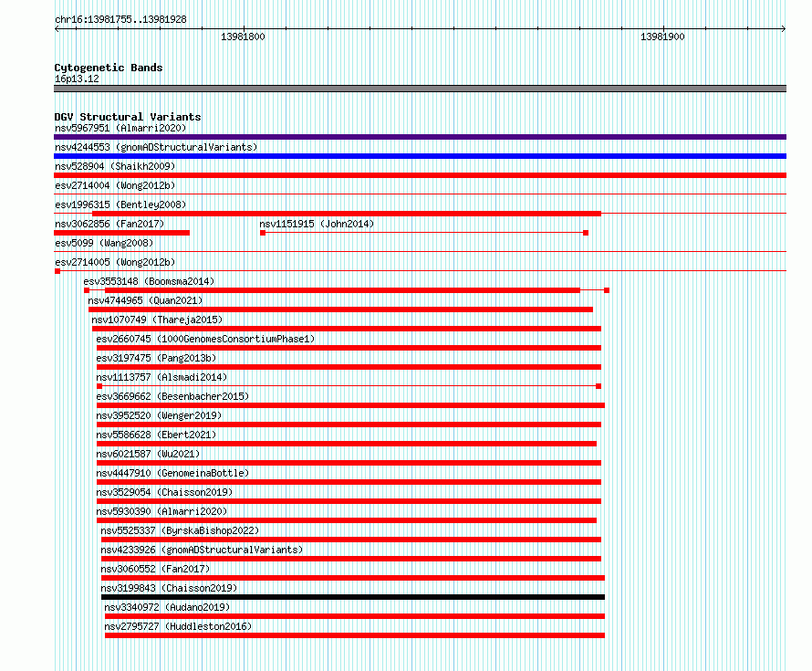The image size is (812, 671).
Task: Click the nsv4744965 (Quan2021) label
Action: tap(145, 300)
